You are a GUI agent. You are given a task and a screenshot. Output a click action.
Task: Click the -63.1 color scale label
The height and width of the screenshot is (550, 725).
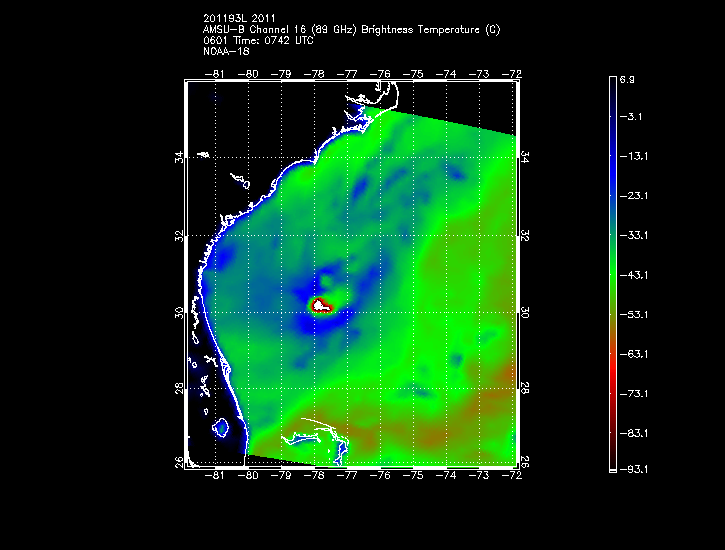coord(633,354)
